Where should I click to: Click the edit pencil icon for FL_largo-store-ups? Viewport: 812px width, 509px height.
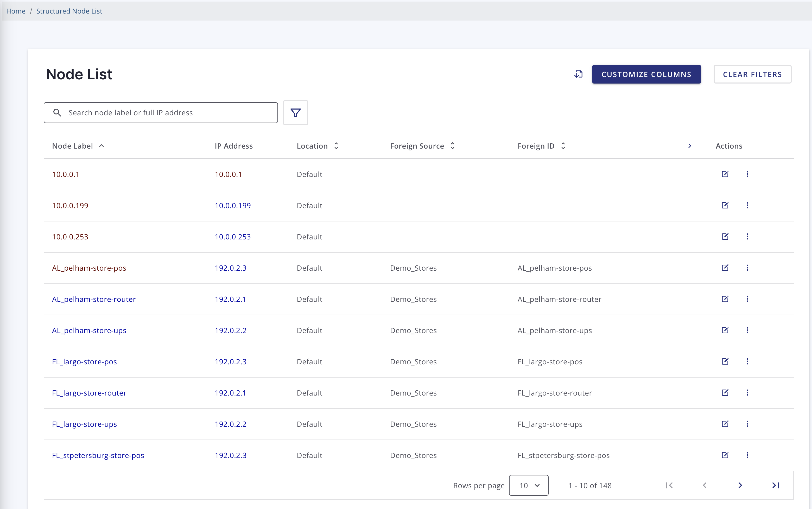[x=725, y=424]
